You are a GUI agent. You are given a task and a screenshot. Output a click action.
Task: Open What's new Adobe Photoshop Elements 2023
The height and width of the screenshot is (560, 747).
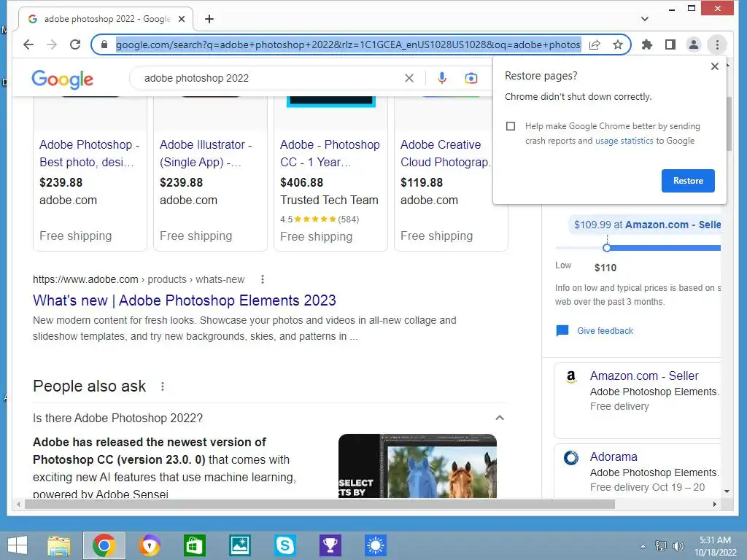(x=185, y=300)
